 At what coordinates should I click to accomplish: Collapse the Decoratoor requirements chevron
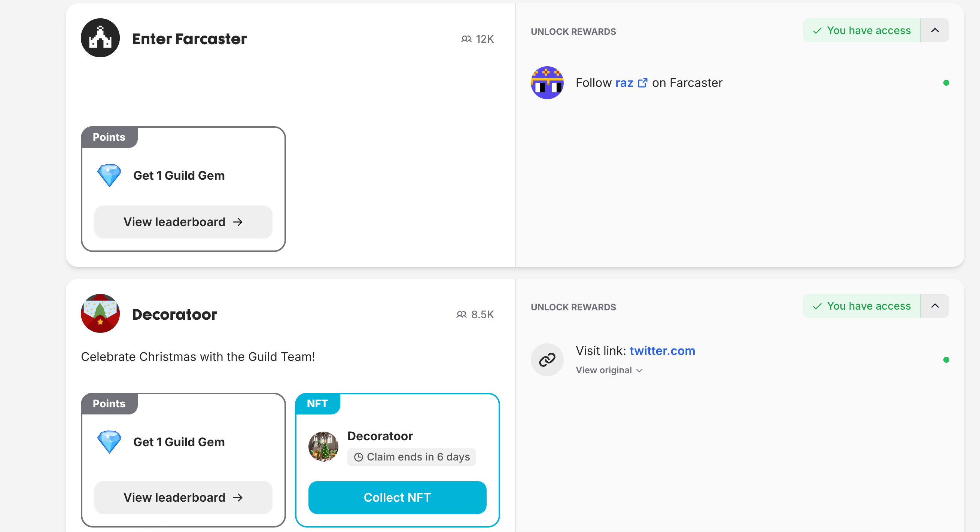coord(935,305)
